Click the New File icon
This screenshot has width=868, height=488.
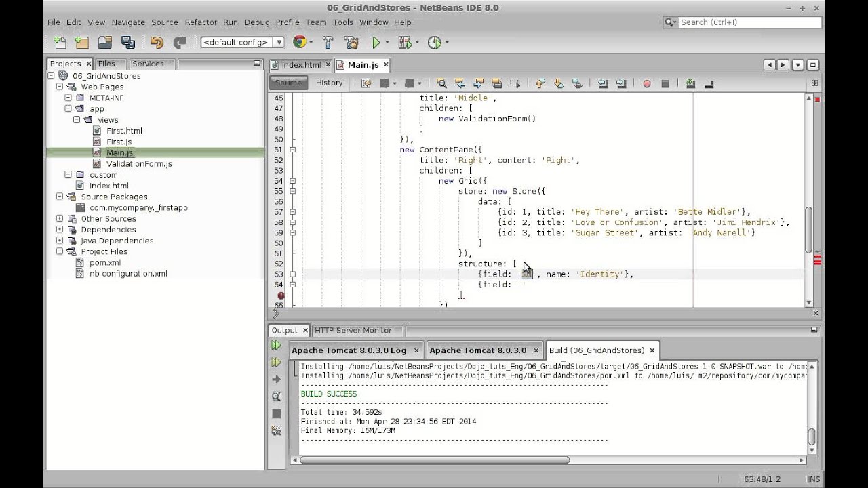(x=60, y=43)
